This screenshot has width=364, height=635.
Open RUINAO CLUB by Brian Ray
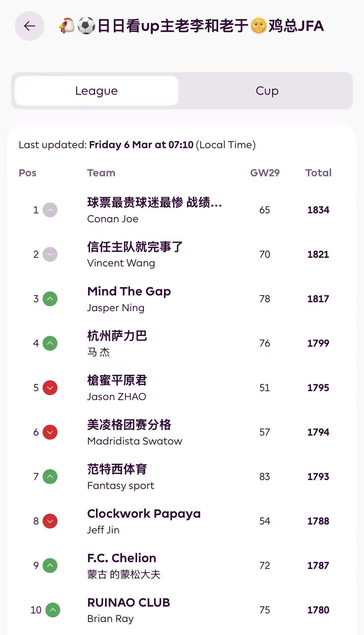[129, 603]
